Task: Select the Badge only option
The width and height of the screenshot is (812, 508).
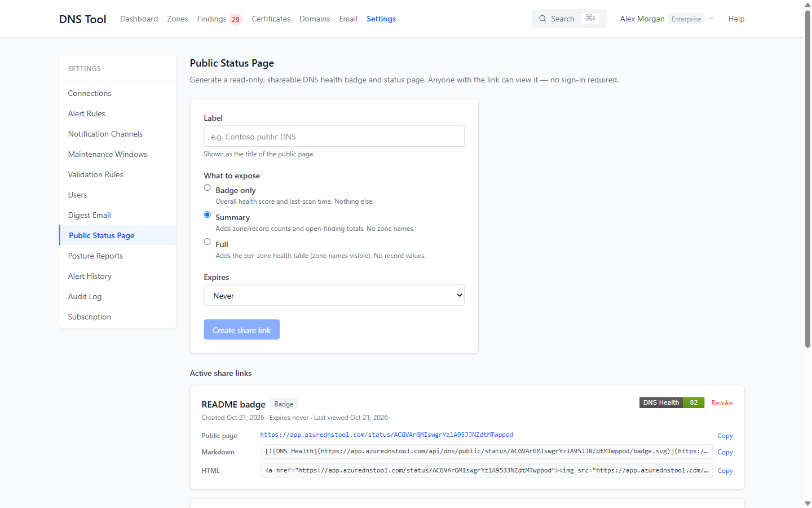Action: click(x=208, y=188)
